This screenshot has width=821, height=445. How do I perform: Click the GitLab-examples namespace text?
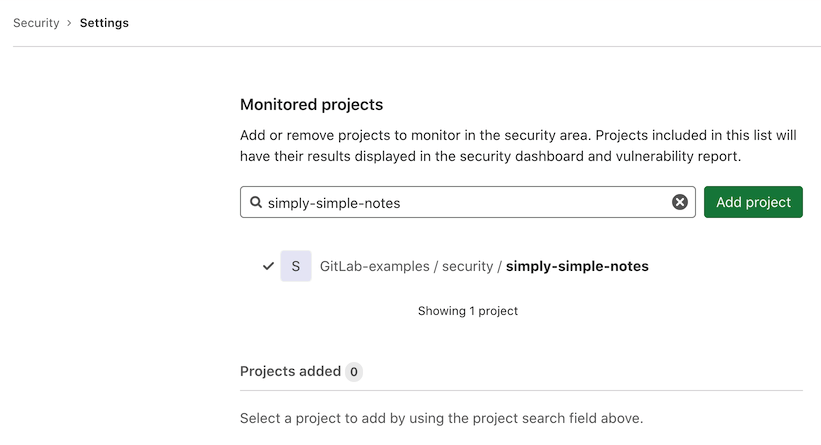(374, 266)
